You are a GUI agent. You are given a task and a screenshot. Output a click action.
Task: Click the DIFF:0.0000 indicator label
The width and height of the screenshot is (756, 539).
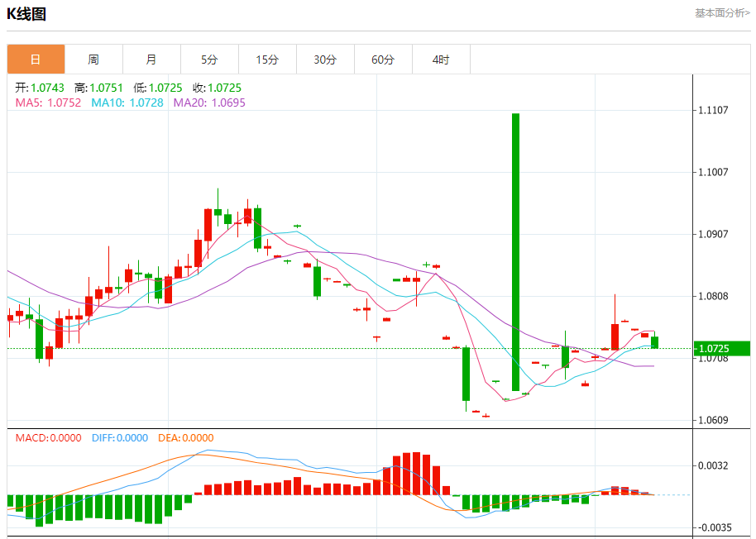pyautogui.click(x=120, y=438)
